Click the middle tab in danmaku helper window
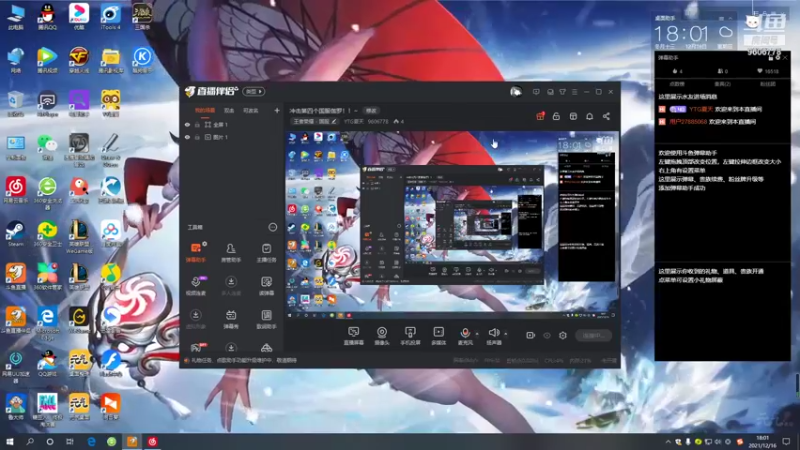The height and width of the screenshot is (450, 800). point(722,84)
